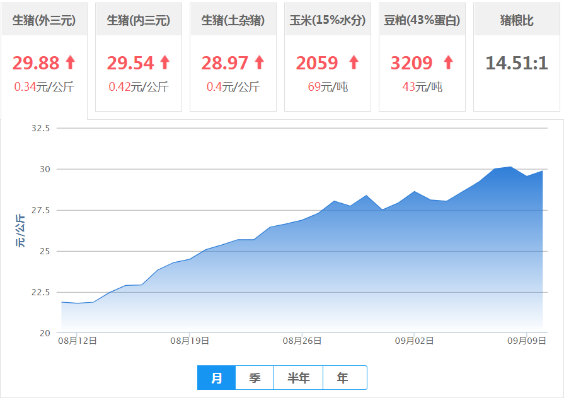Choose the 半年 time range

(298, 377)
